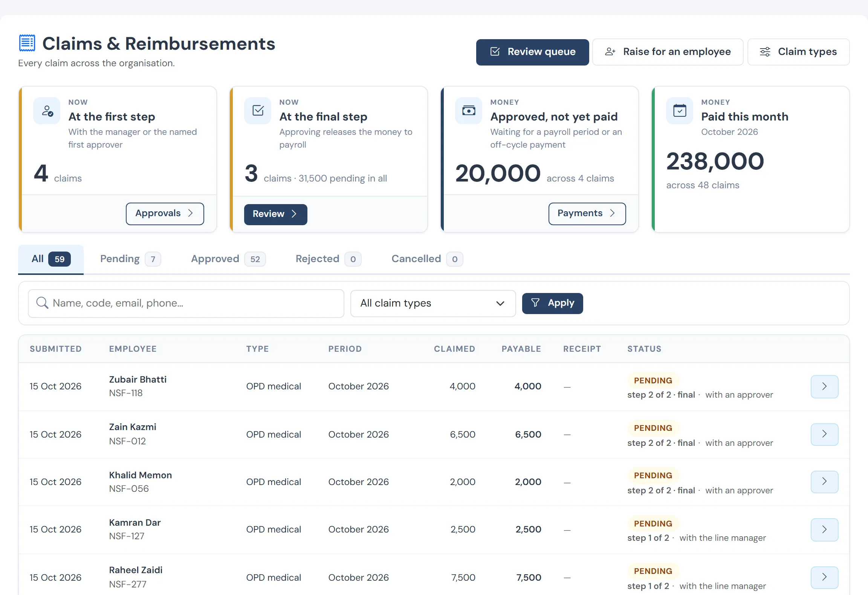Screen dimensions: 868x595
Task: Switch to the Pending tab
Action: coord(130,259)
